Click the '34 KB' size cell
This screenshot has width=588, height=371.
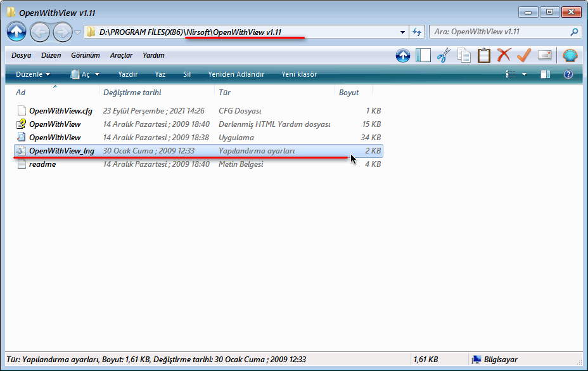click(x=371, y=138)
